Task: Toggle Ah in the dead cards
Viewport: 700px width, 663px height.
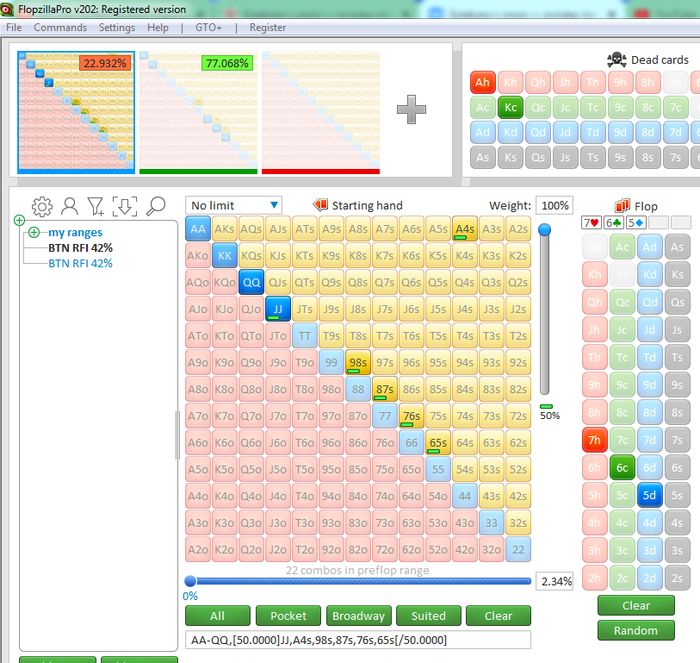Action: [x=483, y=82]
